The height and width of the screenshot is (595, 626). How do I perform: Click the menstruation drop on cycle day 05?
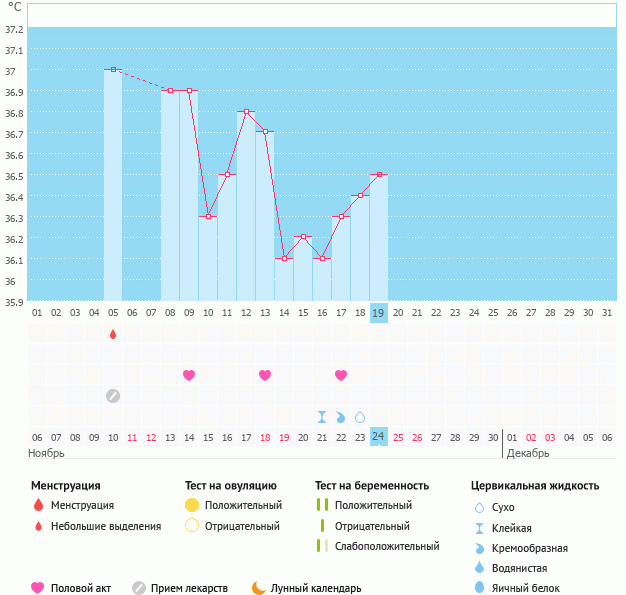(113, 334)
